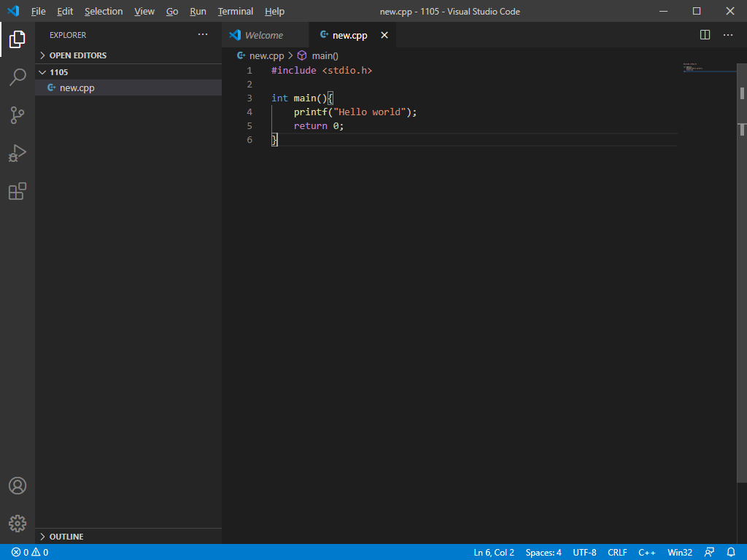Change language mode via C++
The width and height of the screenshot is (747, 560).
646,553
